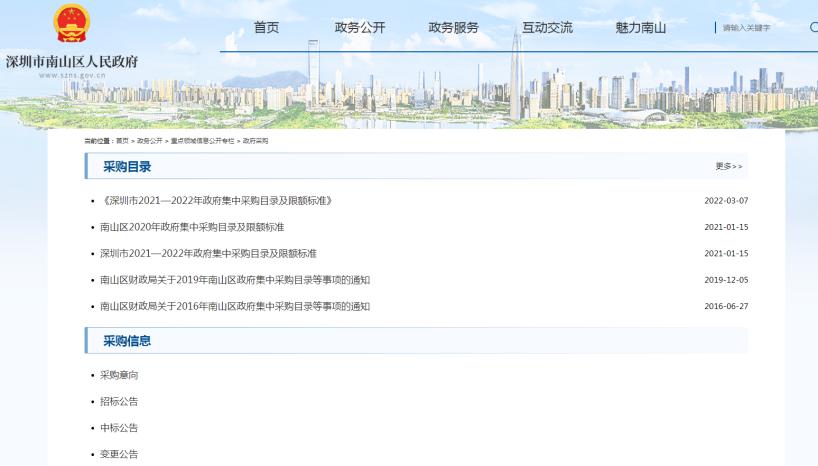Click the 招标公告 link
This screenshot has width=818, height=466.
[x=119, y=401]
